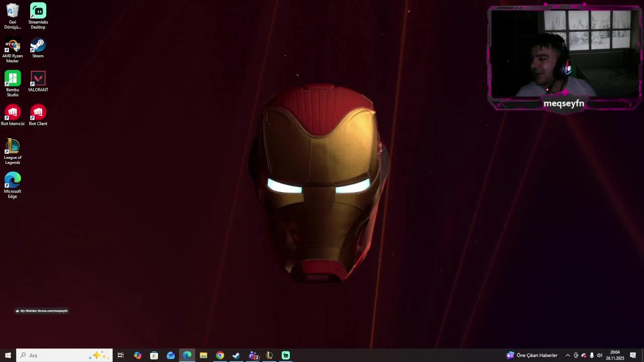Image resolution: width=644 pixels, height=362 pixels.
Task: Open the Recycle Bin desktop icon
Action: click(x=13, y=16)
